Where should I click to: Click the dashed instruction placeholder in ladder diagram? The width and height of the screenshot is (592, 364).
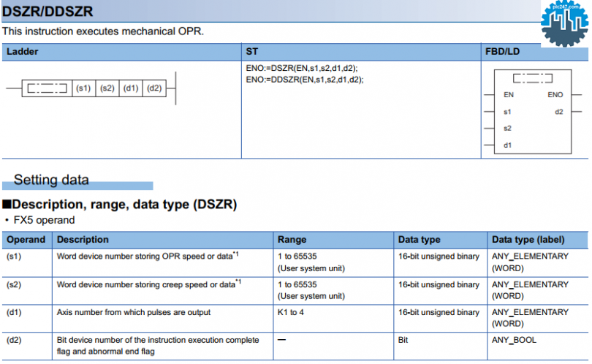click(x=48, y=88)
